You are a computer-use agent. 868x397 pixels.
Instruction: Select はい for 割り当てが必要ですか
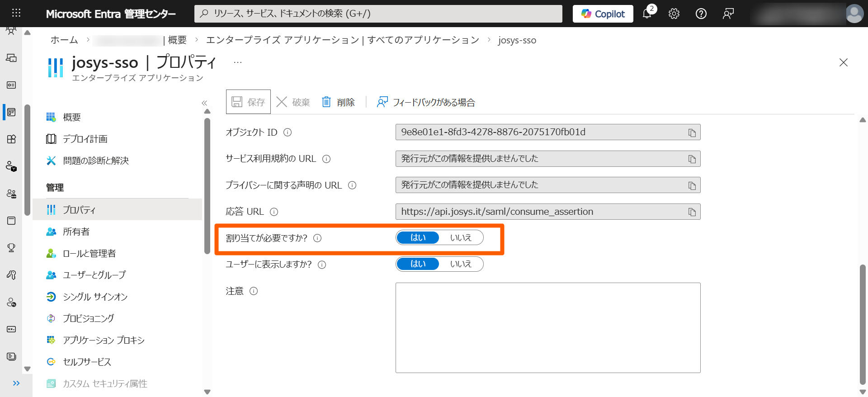pos(418,238)
